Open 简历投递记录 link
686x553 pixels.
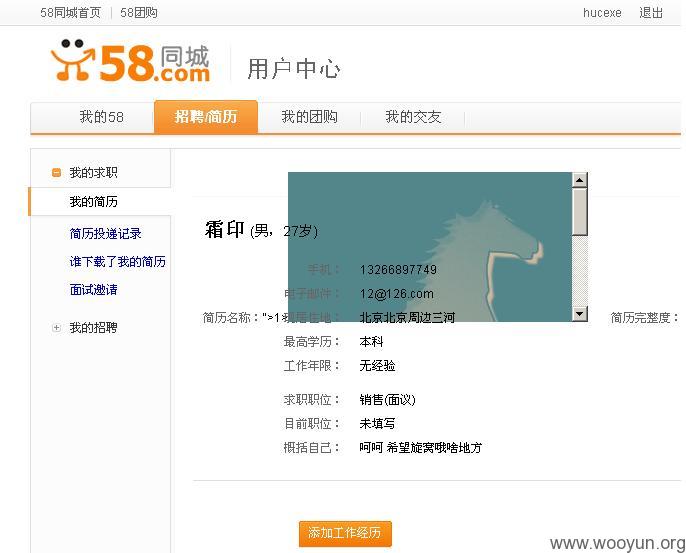pyautogui.click(x=105, y=234)
